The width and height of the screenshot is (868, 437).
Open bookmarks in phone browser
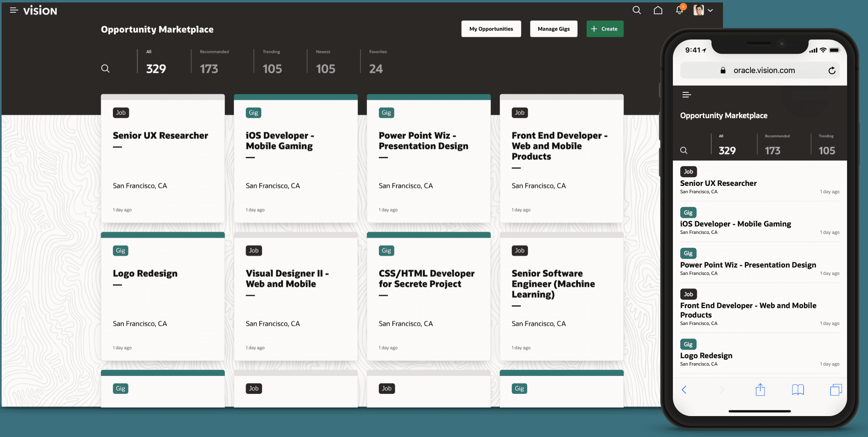798,390
